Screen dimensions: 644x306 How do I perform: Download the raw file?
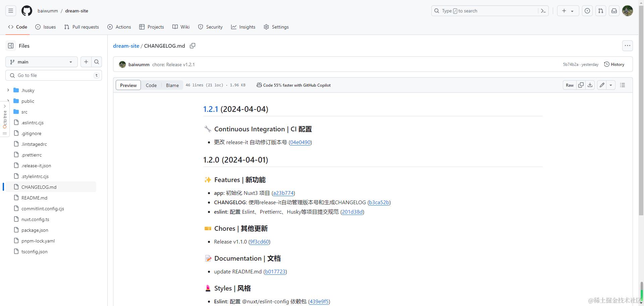tap(590, 85)
